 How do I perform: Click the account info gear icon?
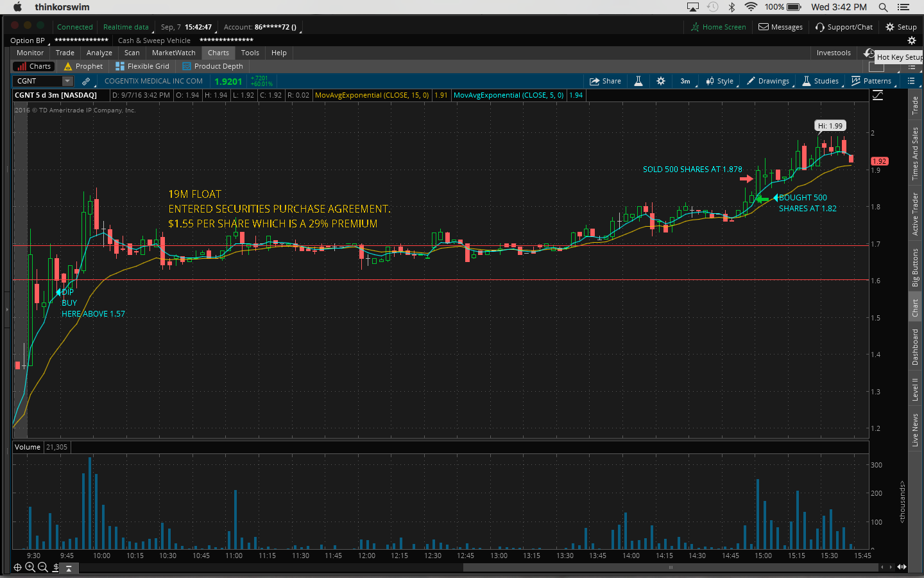(x=911, y=40)
